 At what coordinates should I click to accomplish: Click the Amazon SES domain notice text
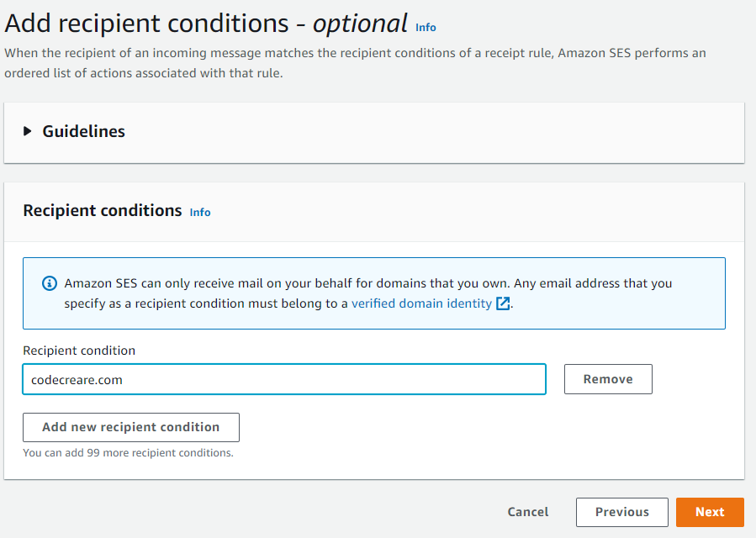[x=368, y=284]
